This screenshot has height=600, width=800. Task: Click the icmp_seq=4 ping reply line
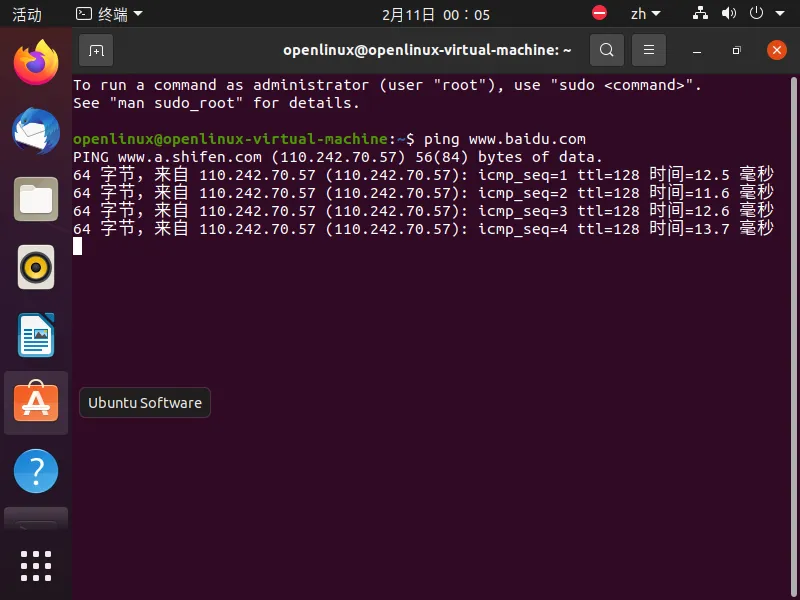423,228
